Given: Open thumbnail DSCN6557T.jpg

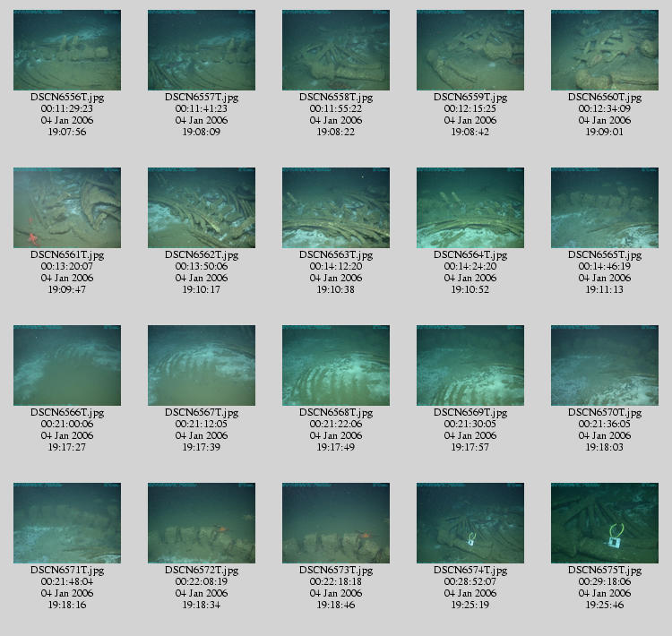Looking at the screenshot, I should 202,50.
